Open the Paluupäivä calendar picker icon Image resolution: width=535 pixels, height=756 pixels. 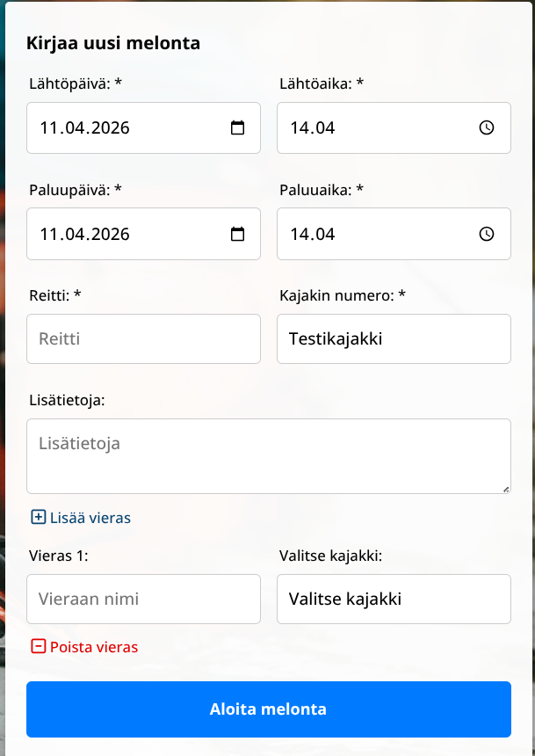pyautogui.click(x=236, y=234)
